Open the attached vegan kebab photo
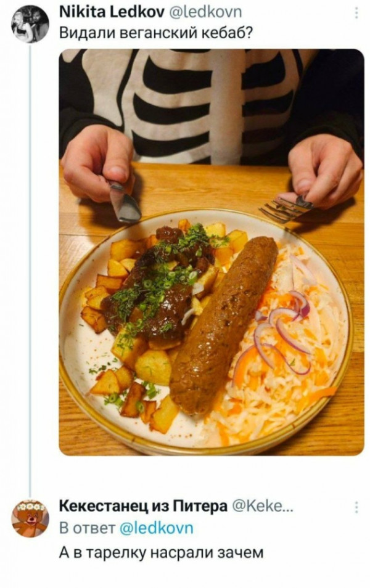The width and height of the screenshot is (370, 588). 212,252
